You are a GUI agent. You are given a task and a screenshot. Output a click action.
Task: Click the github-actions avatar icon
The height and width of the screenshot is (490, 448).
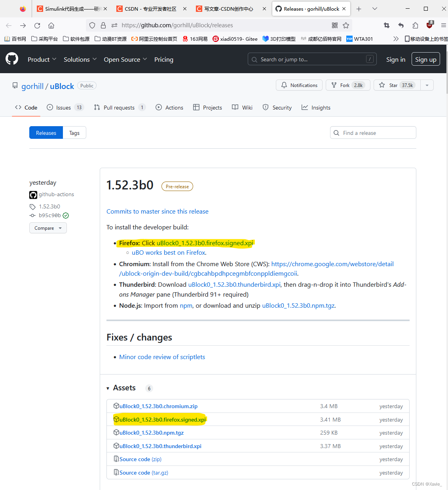point(33,195)
